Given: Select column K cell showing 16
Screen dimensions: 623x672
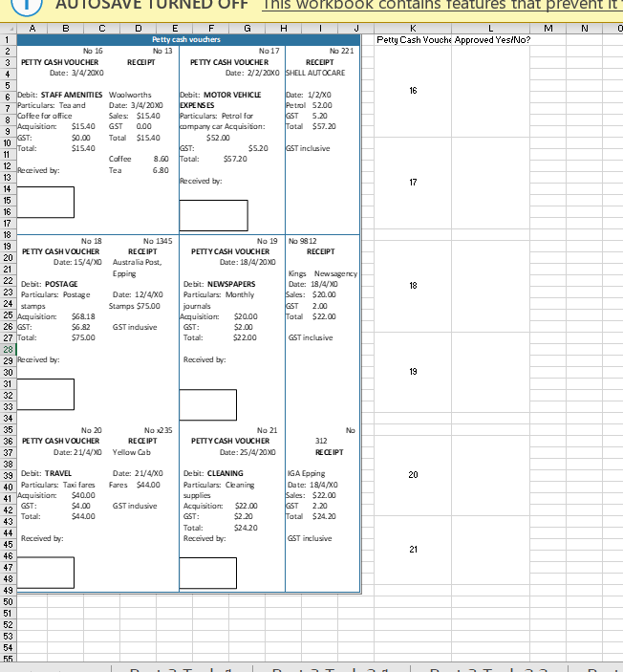Looking at the screenshot, I should coord(413,91).
